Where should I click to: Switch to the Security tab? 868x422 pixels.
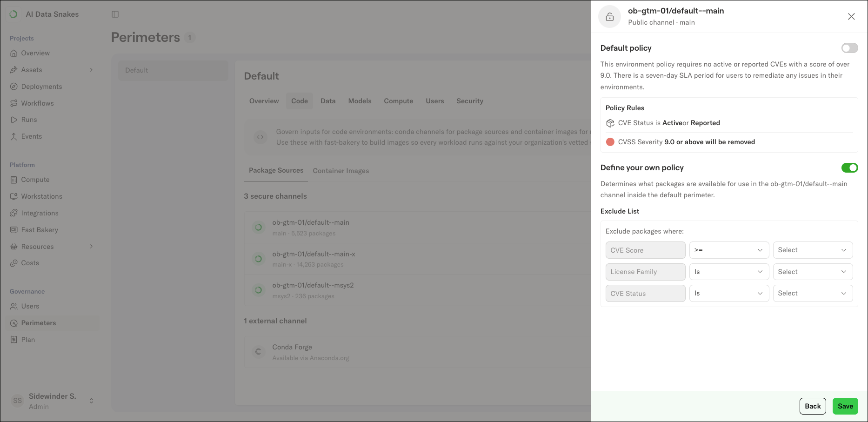(x=469, y=101)
